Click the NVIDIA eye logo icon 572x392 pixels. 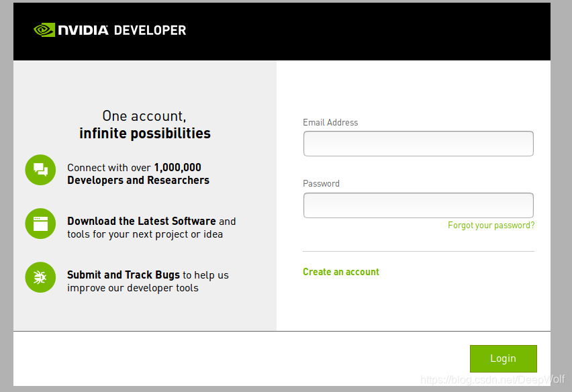point(44,30)
